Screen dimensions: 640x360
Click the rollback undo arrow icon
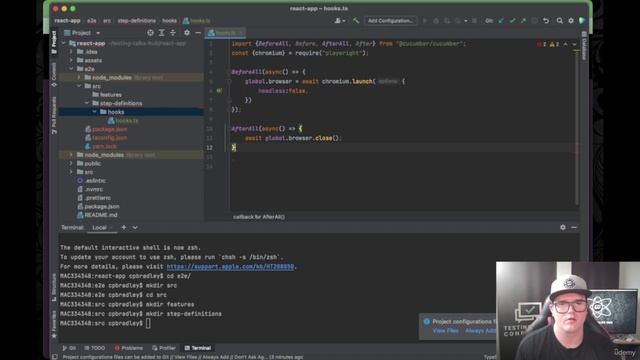click(546, 20)
